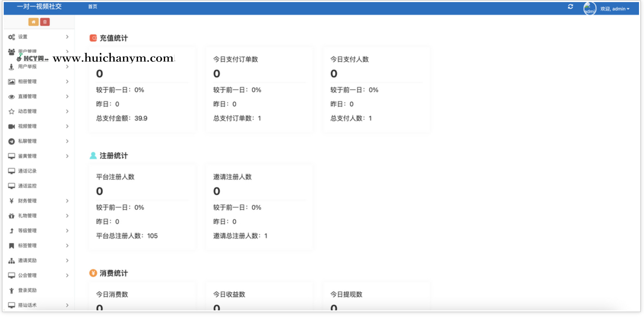Click the refresh icon in the top bar
The height and width of the screenshot is (317, 644).
[x=570, y=7]
